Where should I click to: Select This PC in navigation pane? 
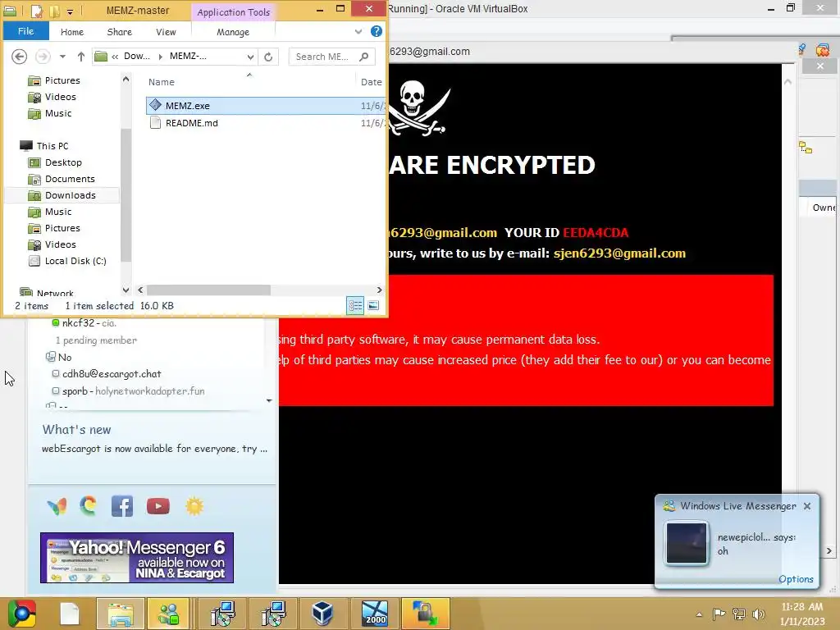[52, 146]
